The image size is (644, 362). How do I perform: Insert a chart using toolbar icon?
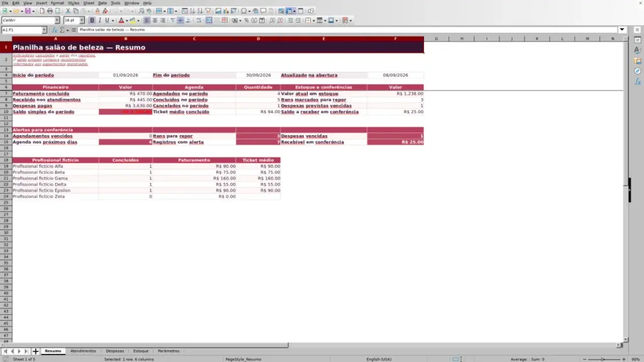pyautogui.click(x=226, y=11)
